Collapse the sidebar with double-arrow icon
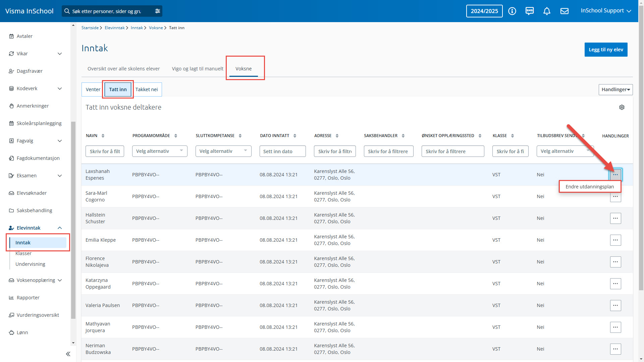The image size is (644, 362). click(68, 354)
